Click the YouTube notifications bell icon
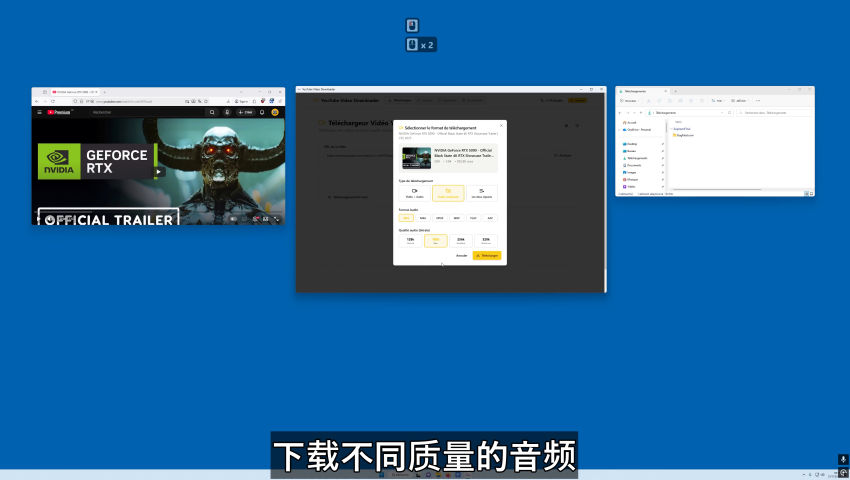Viewport: 850px width, 480px height. [x=262, y=113]
